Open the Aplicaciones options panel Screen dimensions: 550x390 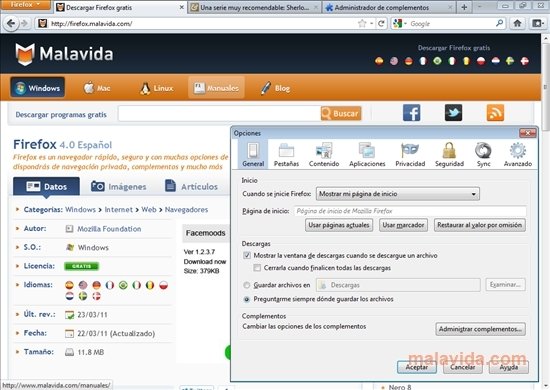click(367, 154)
